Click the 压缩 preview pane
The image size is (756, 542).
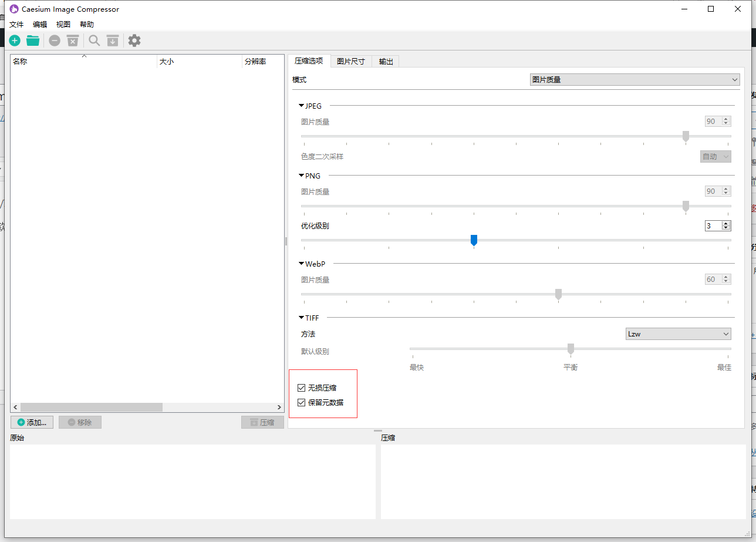(563, 482)
